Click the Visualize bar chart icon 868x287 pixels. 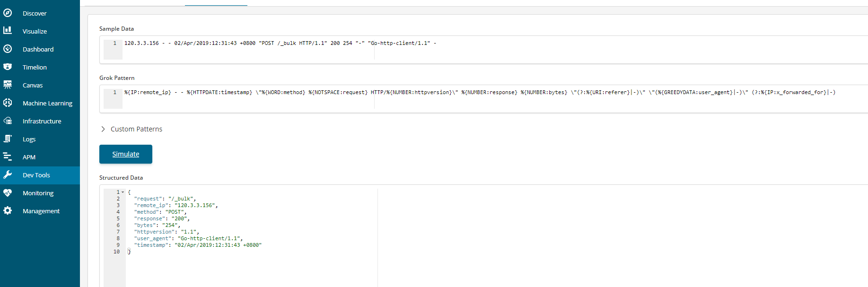tap(8, 31)
